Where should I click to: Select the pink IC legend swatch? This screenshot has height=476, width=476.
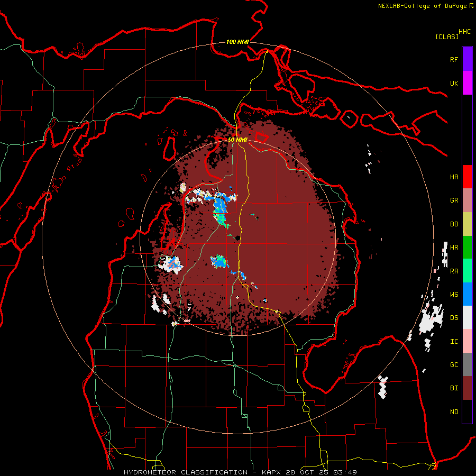click(x=467, y=341)
